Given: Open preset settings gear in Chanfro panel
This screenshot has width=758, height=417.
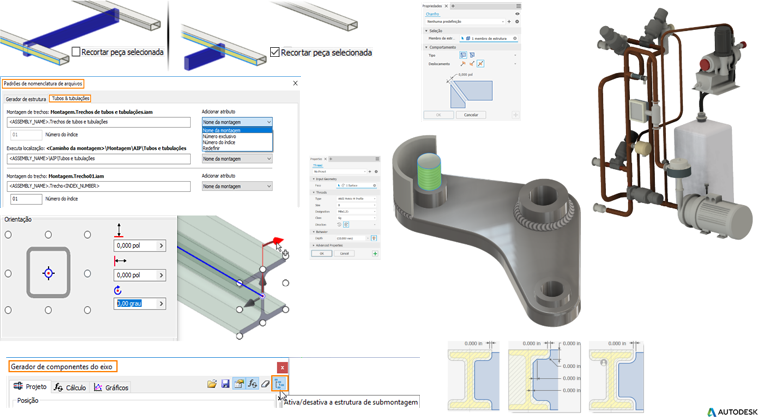Looking at the screenshot, I should [517, 22].
